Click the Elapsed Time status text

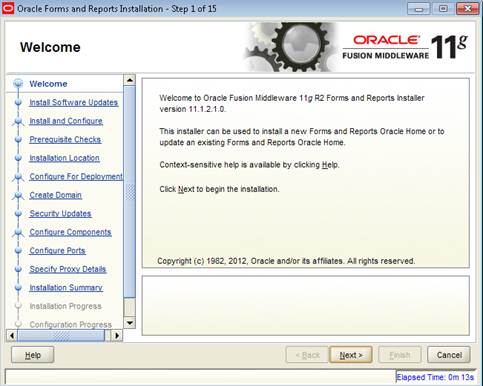click(435, 377)
